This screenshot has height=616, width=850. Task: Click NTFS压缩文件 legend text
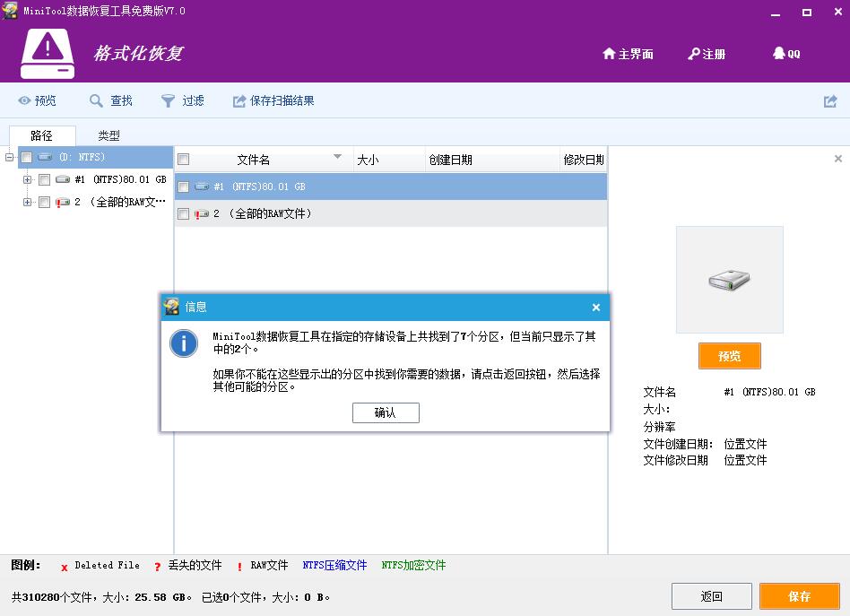pyautogui.click(x=334, y=566)
